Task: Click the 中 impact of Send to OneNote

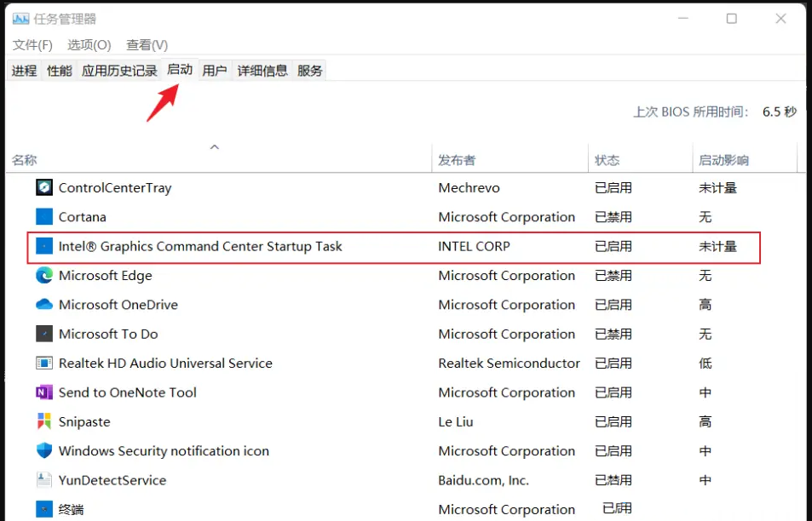Action: click(x=705, y=392)
